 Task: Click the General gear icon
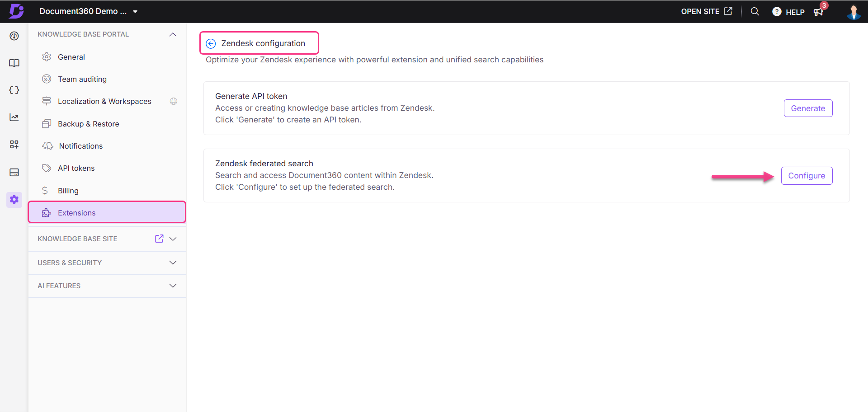point(47,57)
